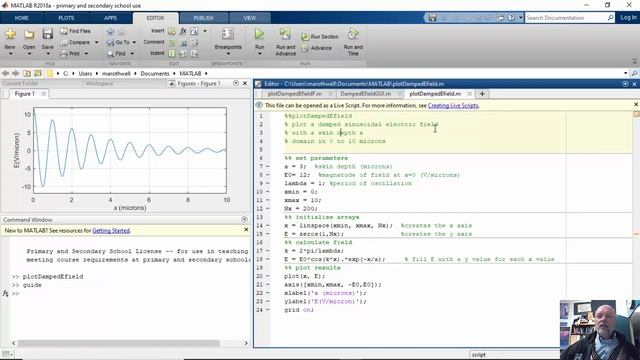Expand the New dropdown arrow

(10, 53)
